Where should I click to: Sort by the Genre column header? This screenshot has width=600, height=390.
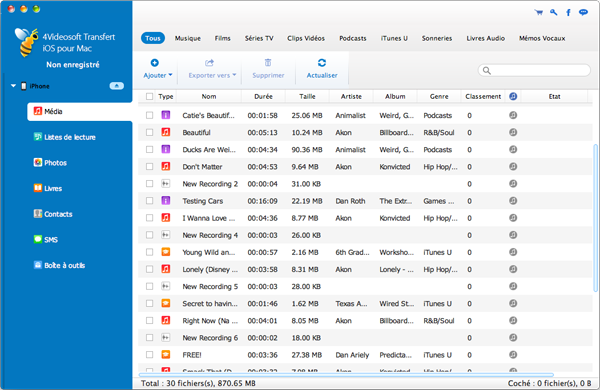click(439, 96)
